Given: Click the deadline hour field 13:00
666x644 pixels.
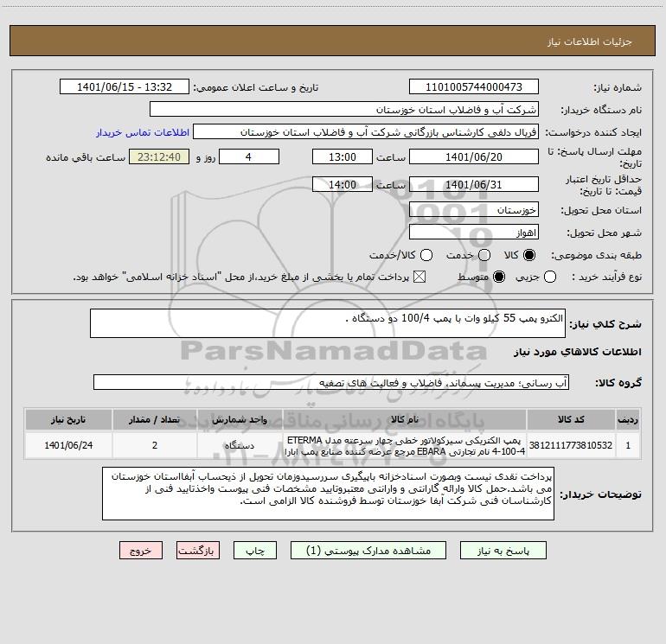Looking at the screenshot, I should point(343,156).
